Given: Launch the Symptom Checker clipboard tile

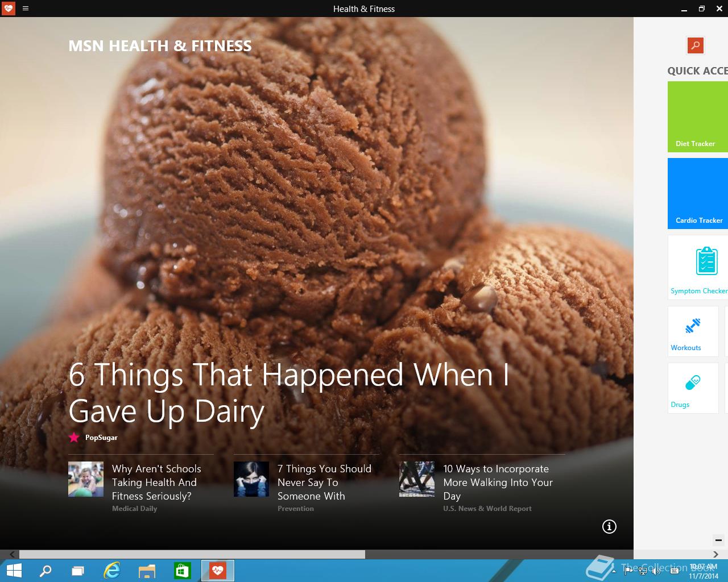Looking at the screenshot, I should (698, 267).
